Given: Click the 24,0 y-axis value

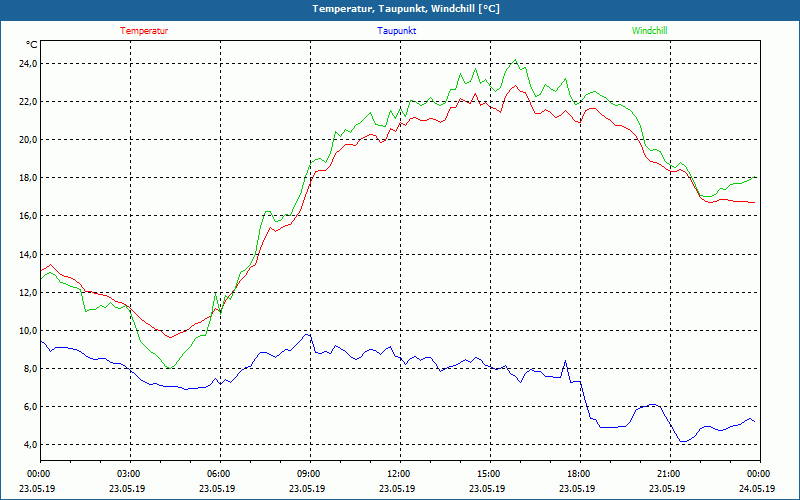Looking at the screenshot, I should coord(28,64).
